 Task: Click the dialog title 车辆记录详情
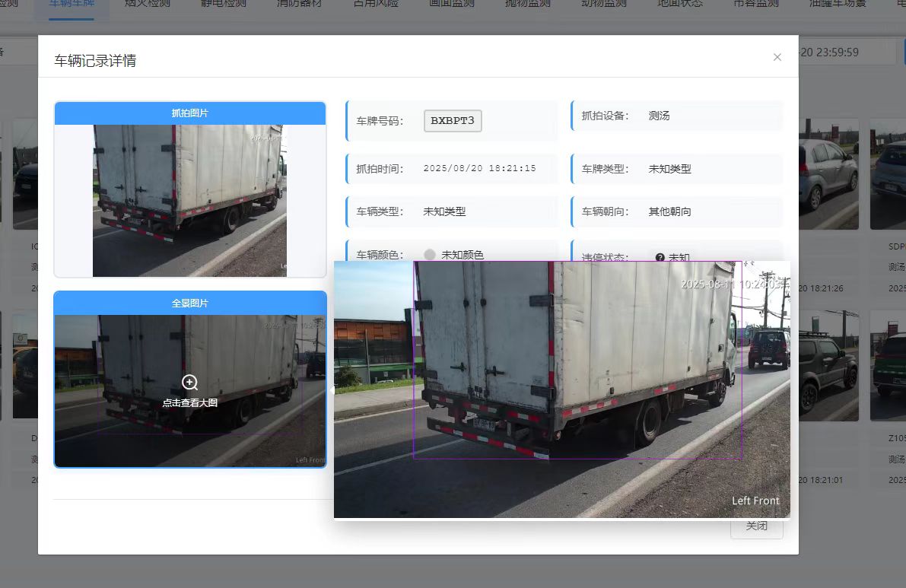click(x=95, y=61)
